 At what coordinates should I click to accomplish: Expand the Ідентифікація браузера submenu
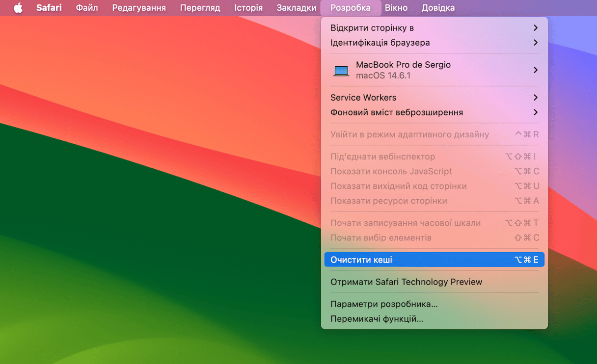point(434,43)
